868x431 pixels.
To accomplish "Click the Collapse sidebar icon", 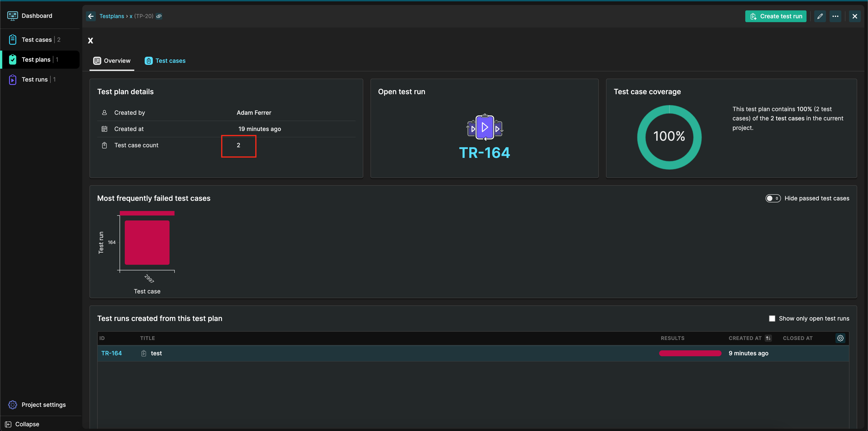I will 8,424.
